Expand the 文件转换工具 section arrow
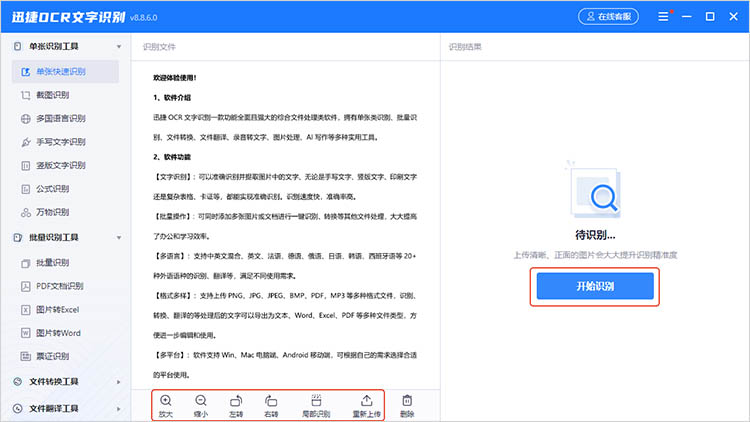The height and width of the screenshot is (422, 750). tap(119, 382)
